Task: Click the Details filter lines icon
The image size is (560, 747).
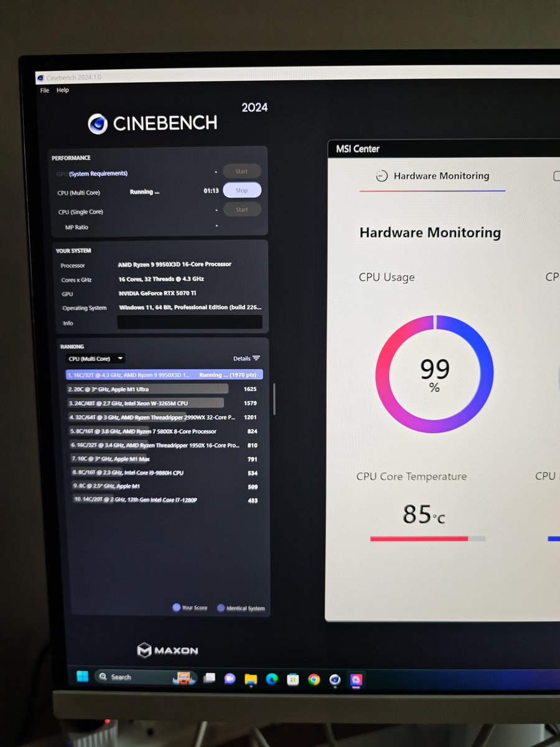Action: (256, 359)
